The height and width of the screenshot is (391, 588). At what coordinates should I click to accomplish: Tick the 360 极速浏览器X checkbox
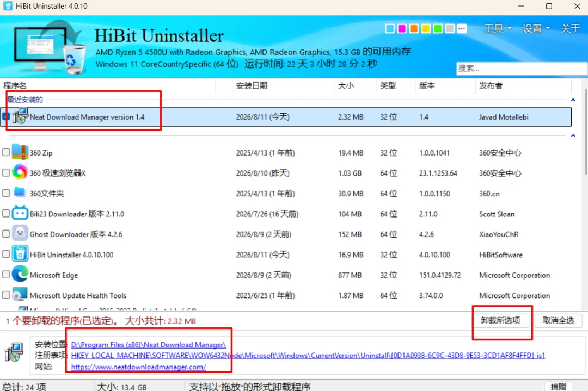tap(6, 172)
